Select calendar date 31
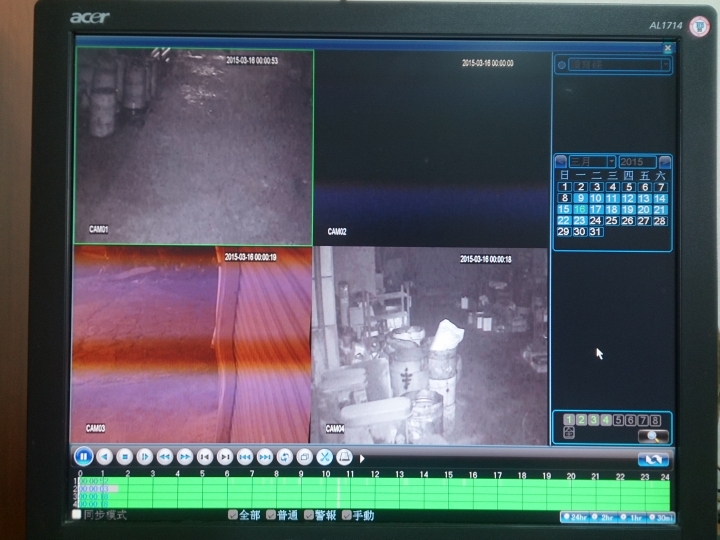The image size is (720, 540). (x=596, y=231)
